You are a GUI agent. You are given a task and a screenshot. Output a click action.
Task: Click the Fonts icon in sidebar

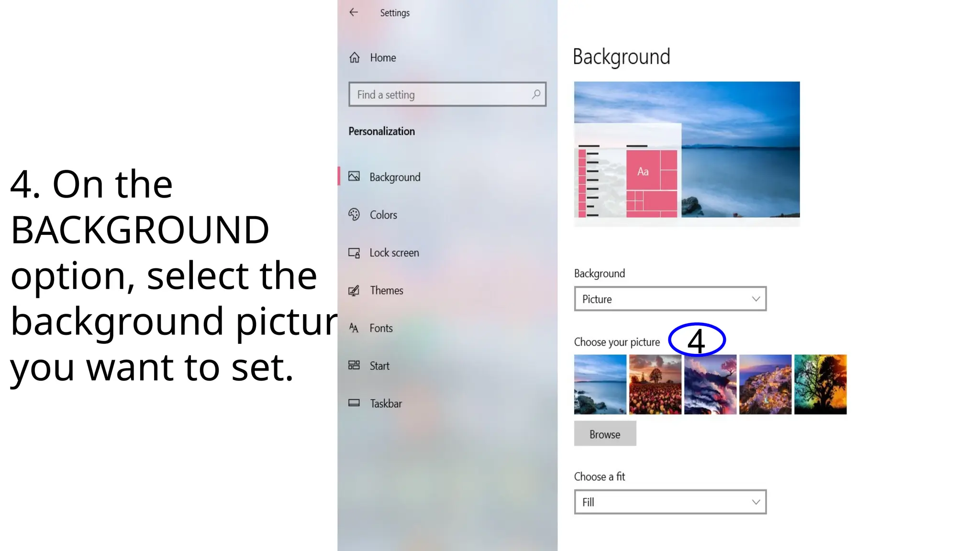354,328
